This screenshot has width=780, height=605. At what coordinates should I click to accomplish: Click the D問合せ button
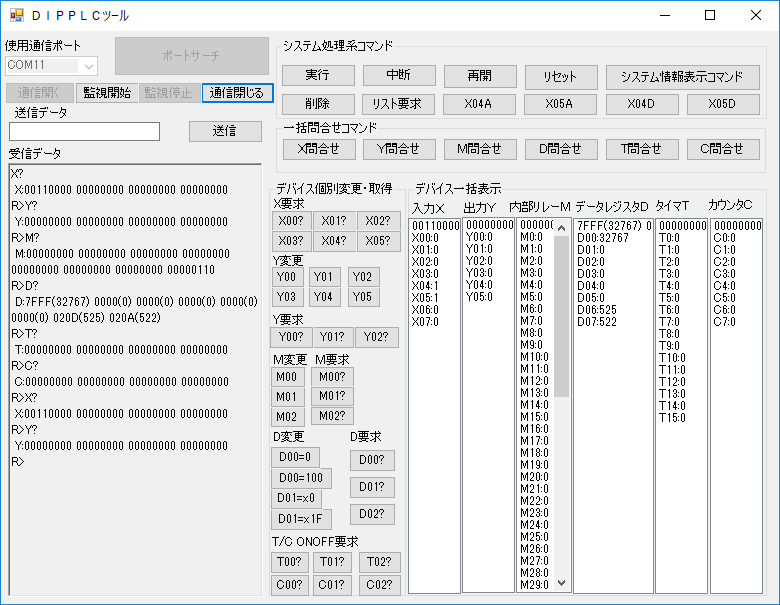coord(560,149)
